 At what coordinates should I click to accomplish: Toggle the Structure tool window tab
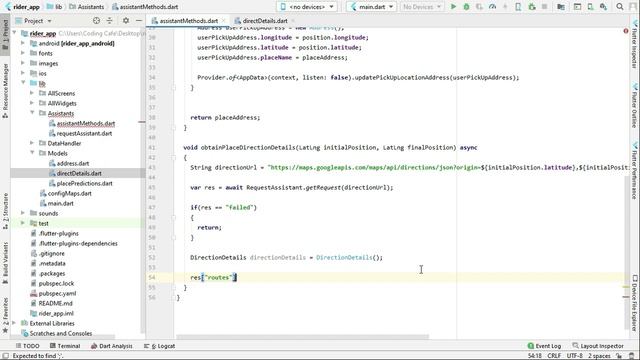click(5, 211)
